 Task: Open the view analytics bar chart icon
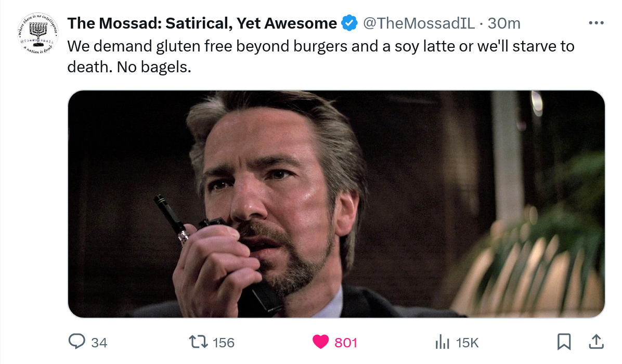(x=442, y=342)
